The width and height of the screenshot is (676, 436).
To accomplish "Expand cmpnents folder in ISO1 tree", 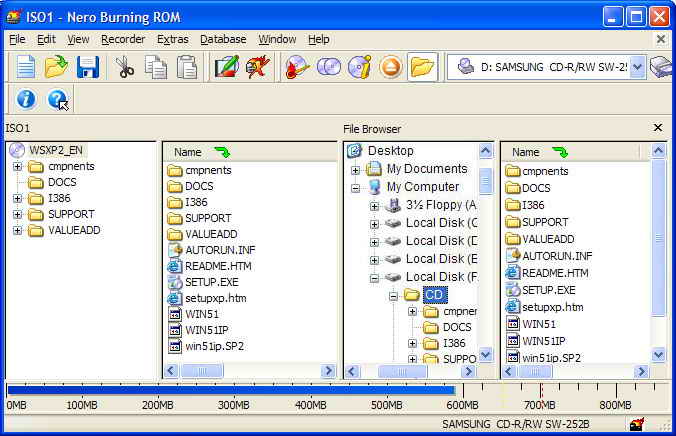I will (x=17, y=166).
